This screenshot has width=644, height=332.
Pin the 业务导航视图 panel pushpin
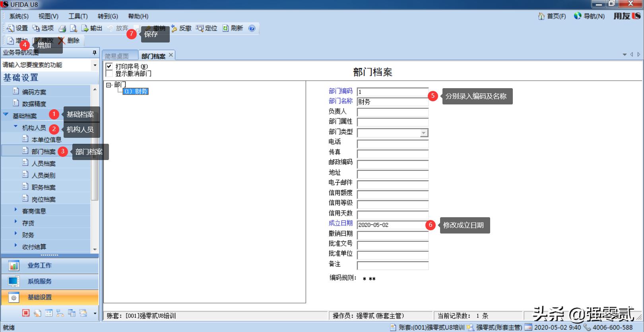95,52
